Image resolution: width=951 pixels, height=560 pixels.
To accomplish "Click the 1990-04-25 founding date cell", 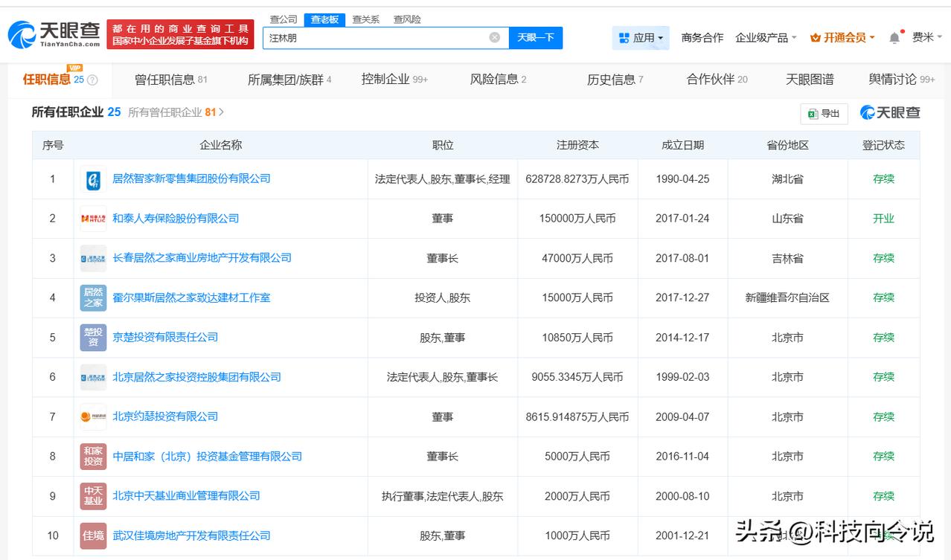I will click(682, 179).
